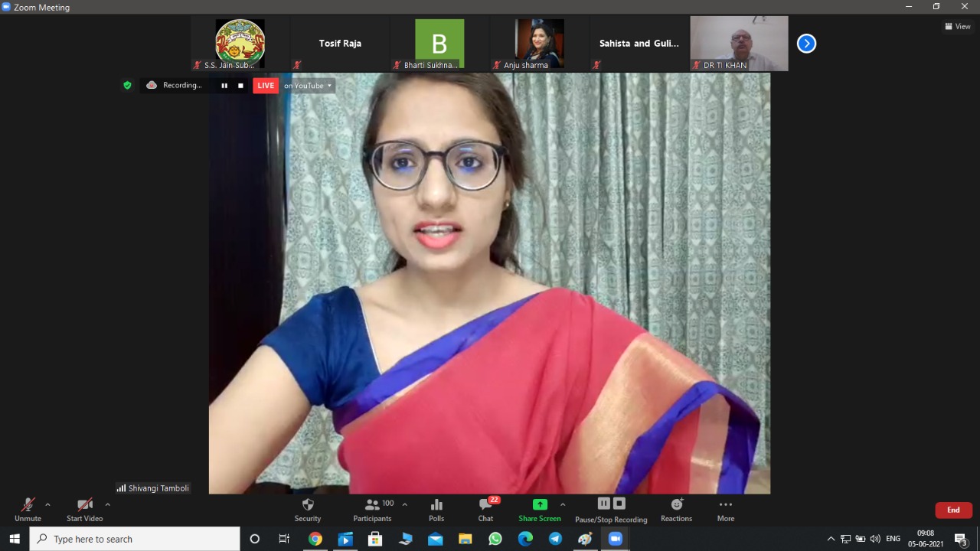The image size is (980, 551).
Task: Open the More options menu
Action: 726,510
